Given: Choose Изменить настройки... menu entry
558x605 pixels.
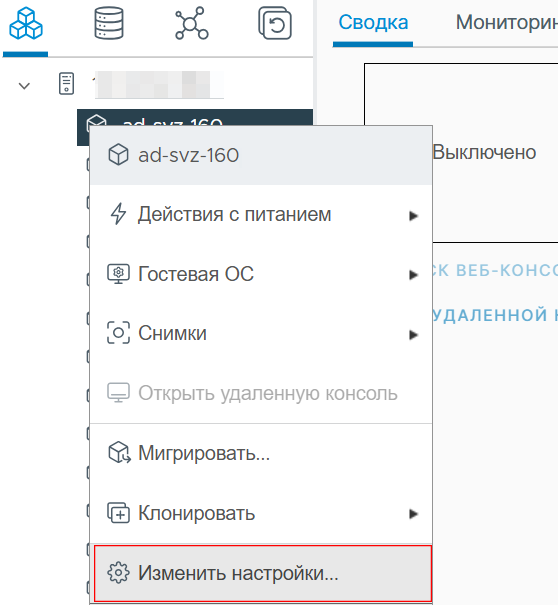Looking at the screenshot, I should tap(262, 573).
